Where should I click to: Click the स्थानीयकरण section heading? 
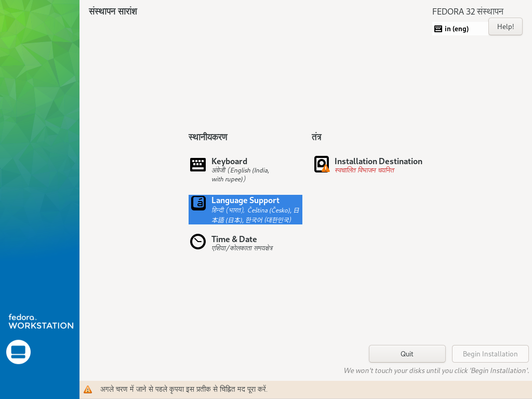208,137
